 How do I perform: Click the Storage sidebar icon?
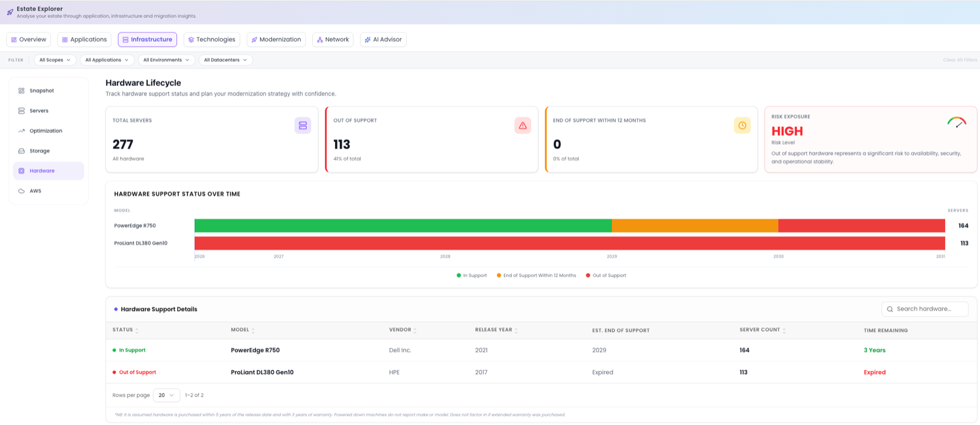pyautogui.click(x=21, y=151)
